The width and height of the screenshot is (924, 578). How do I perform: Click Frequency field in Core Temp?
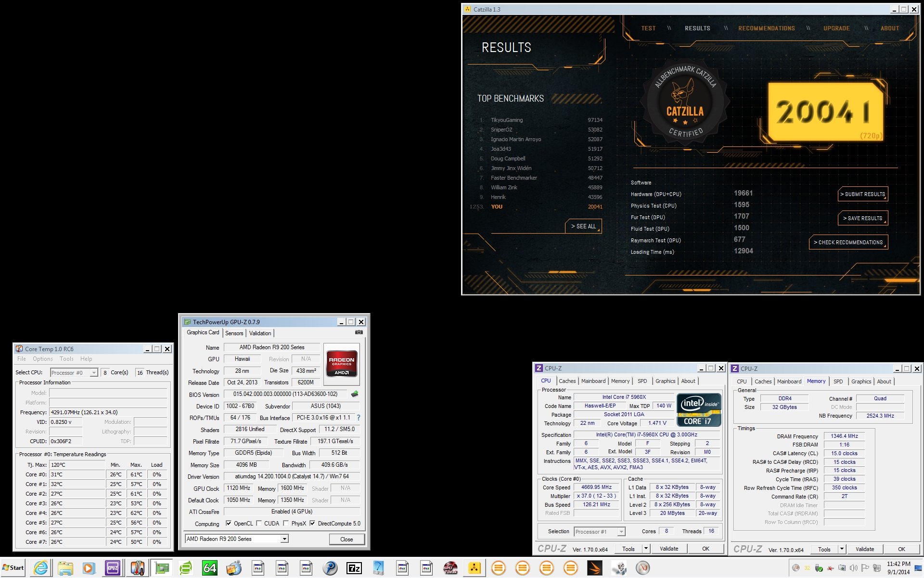click(108, 412)
